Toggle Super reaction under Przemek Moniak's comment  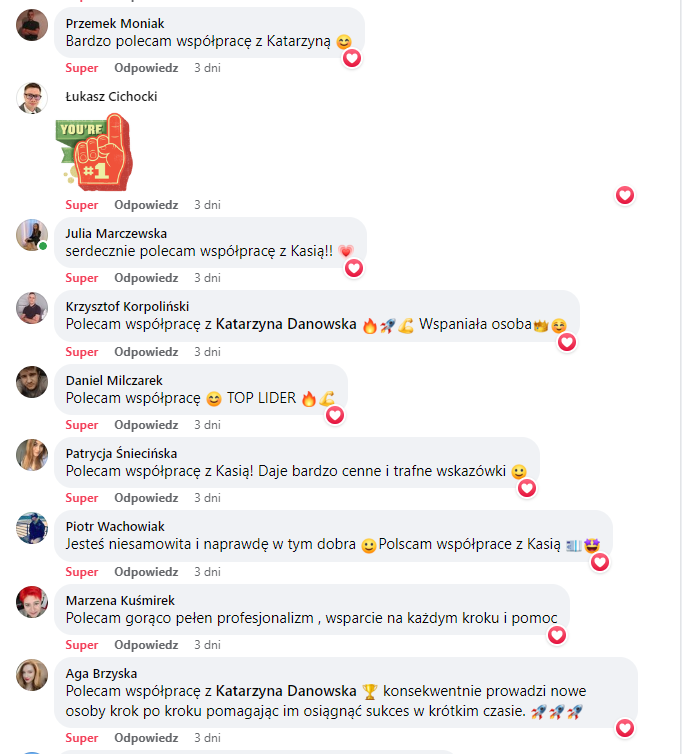pyautogui.click(x=82, y=68)
